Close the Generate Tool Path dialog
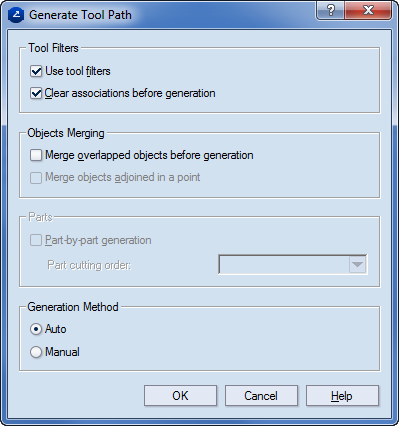399x426 pixels. click(368, 11)
